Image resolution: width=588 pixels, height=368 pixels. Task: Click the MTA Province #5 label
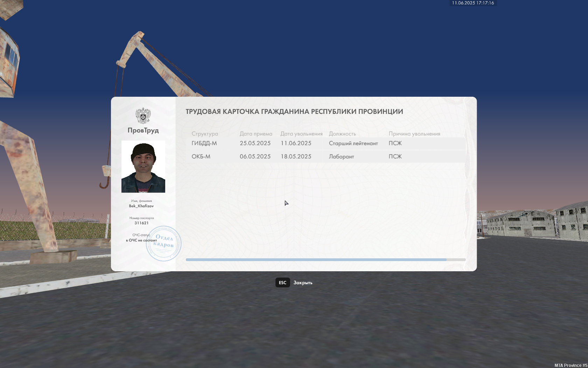coord(570,365)
